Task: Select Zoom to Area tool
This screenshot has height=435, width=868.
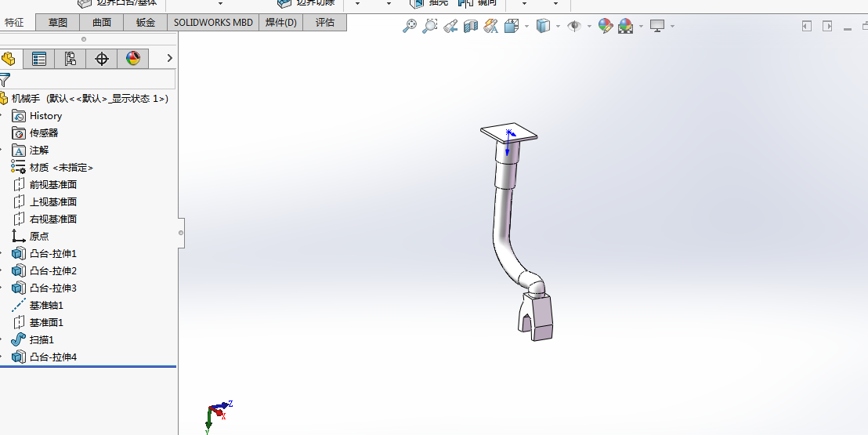Action: [x=429, y=26]
